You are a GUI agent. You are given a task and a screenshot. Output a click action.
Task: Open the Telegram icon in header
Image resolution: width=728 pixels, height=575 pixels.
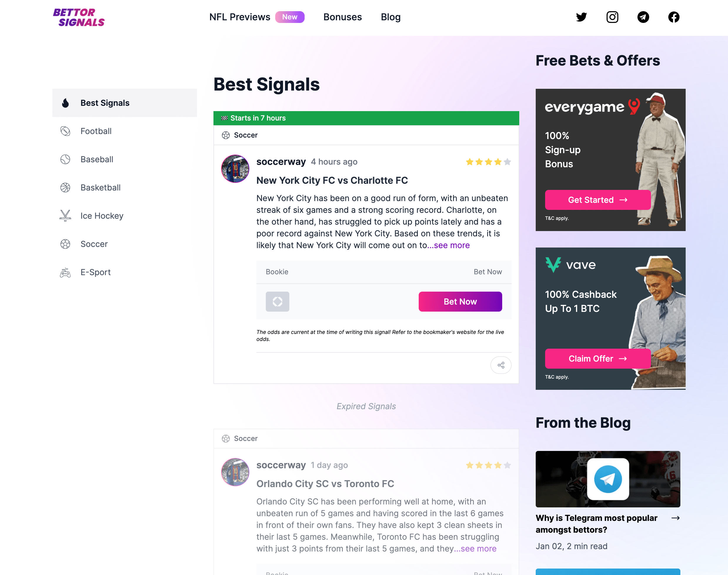[643, 17]
